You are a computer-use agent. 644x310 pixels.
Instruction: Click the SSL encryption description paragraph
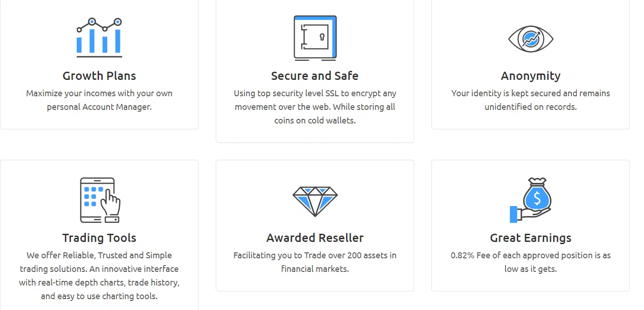(x=315, y=107)
